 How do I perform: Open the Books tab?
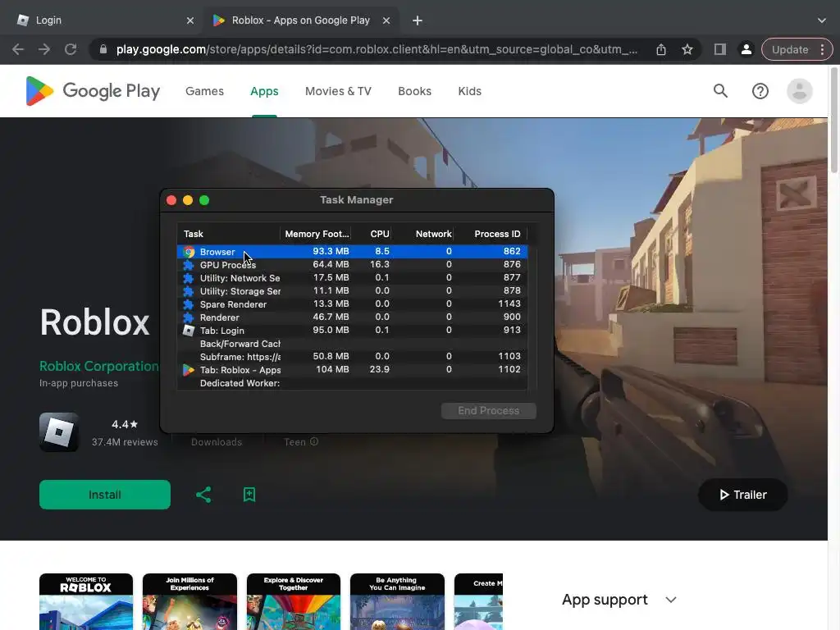coord(414,91)
